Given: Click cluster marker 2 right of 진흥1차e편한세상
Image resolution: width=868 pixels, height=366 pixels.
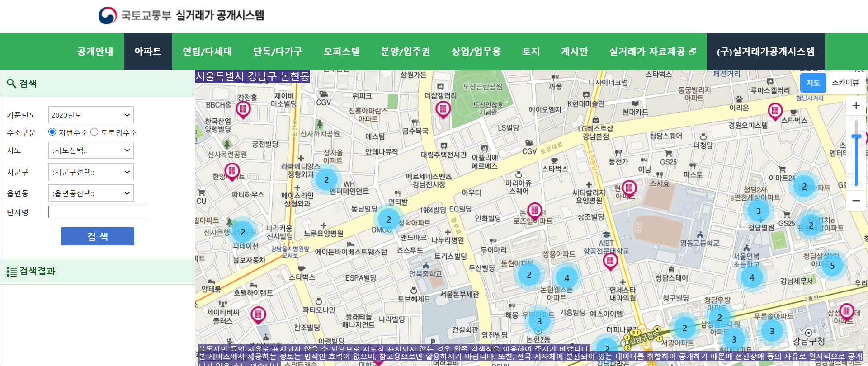Looking at the screenshot, I should tap(811, 225).
